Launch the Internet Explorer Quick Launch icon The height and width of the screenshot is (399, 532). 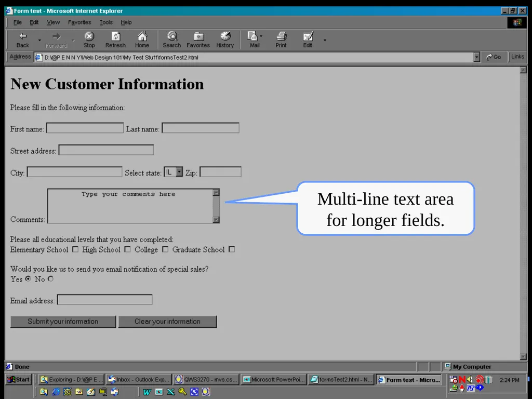tap(56, 392)
